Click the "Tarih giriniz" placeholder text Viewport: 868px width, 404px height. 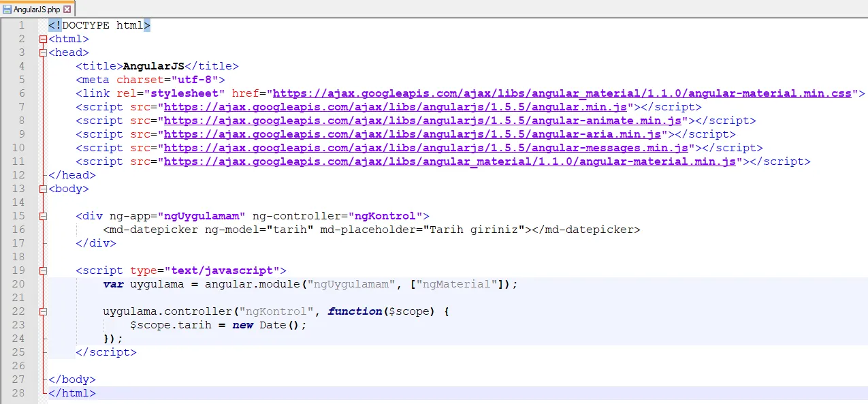tap(474, 230)
